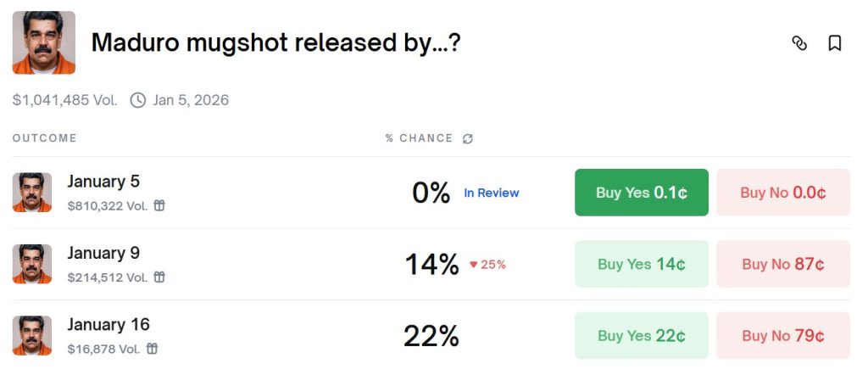Screen dimensions: 868x375
Task: Bookmark this Maduro mugshot market
Action: pyautogui.click(x=835, y=43)
